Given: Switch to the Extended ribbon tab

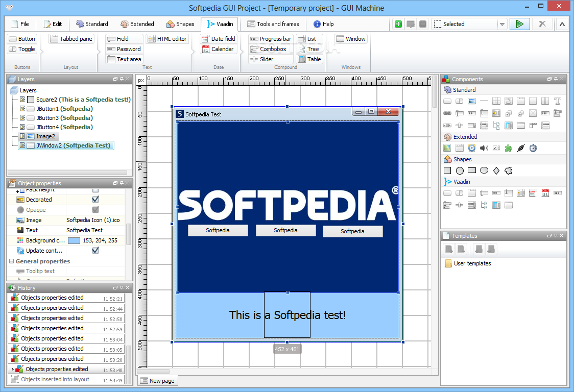Looking at the screenshot, I should click(x=137, y=24).
